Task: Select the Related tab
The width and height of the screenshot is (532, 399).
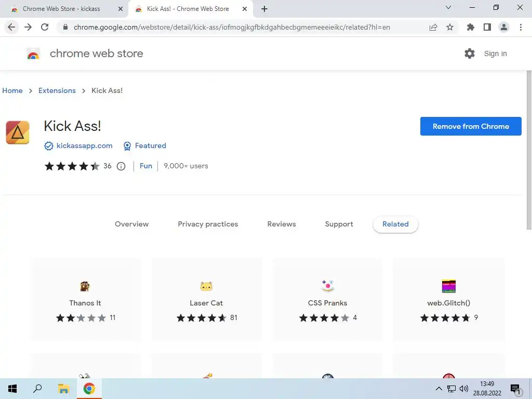Action: pyautogui.click(x=395, y=224)
